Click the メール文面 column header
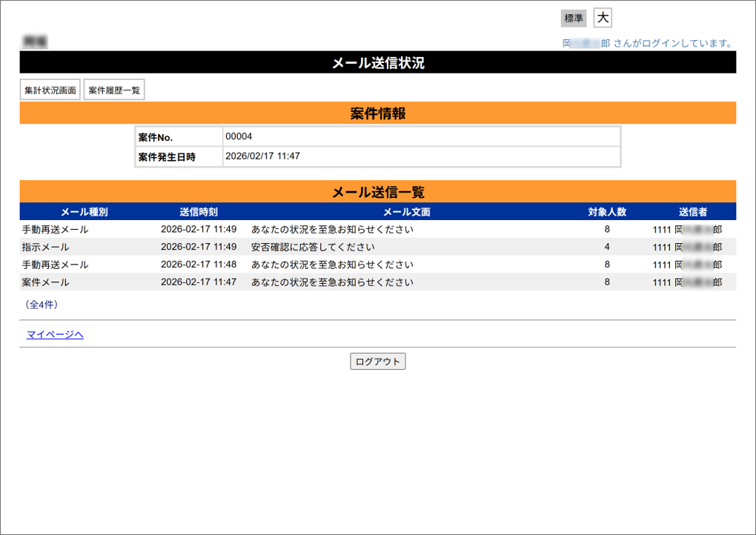Image resolution: width=756 pixels, height=535 pixels. [x=406, y=212]
